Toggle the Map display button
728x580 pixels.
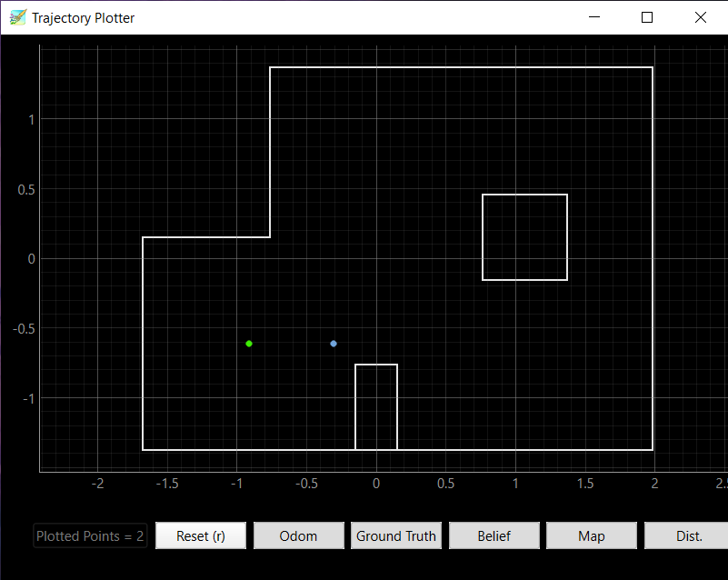point(592,535)
